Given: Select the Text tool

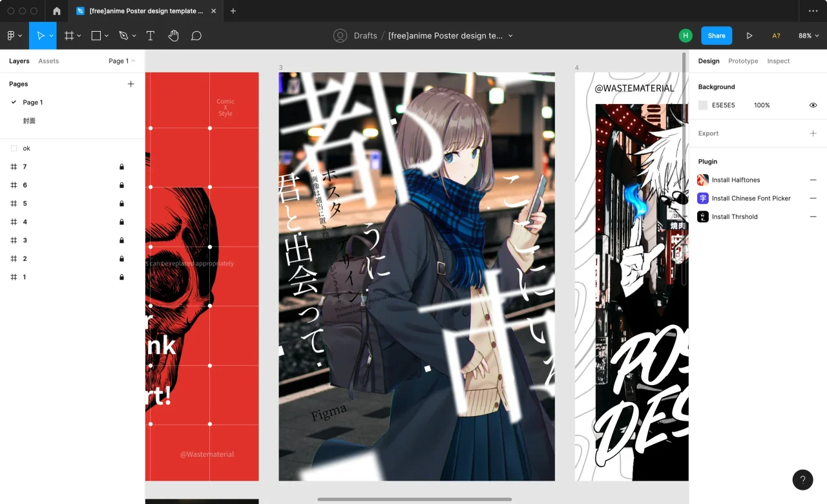Looking at the screenshot, I should pyautogui.click(x=151, y=36).
